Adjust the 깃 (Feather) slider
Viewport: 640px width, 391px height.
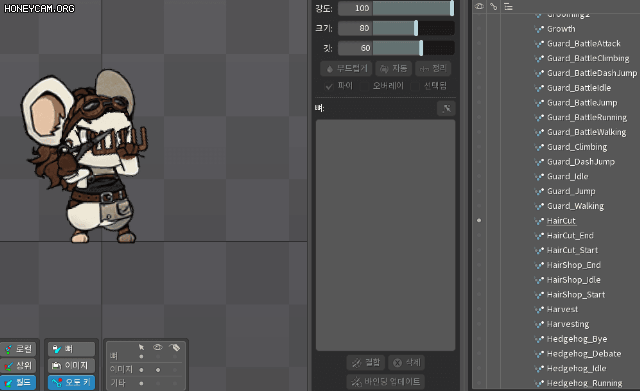coord(413,48)
